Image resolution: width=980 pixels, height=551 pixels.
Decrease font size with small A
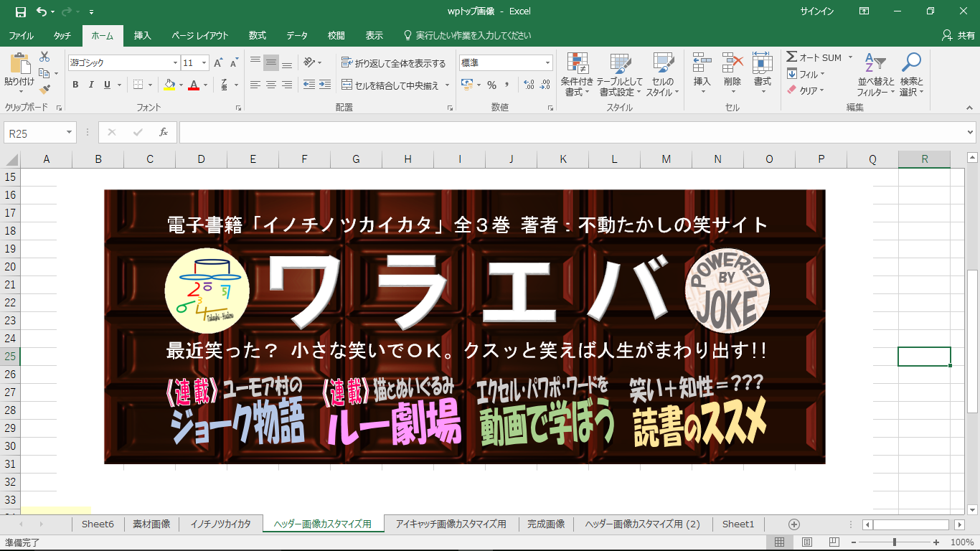[234, 63]
